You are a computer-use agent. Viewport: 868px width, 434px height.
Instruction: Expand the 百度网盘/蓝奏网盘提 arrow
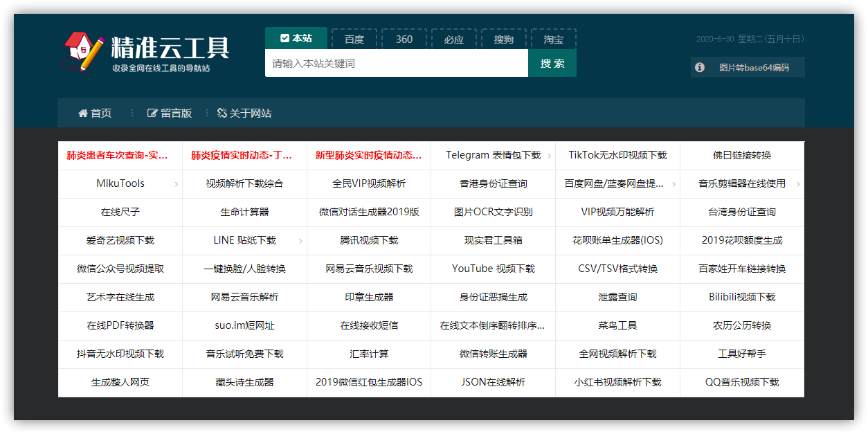[674, 184]
